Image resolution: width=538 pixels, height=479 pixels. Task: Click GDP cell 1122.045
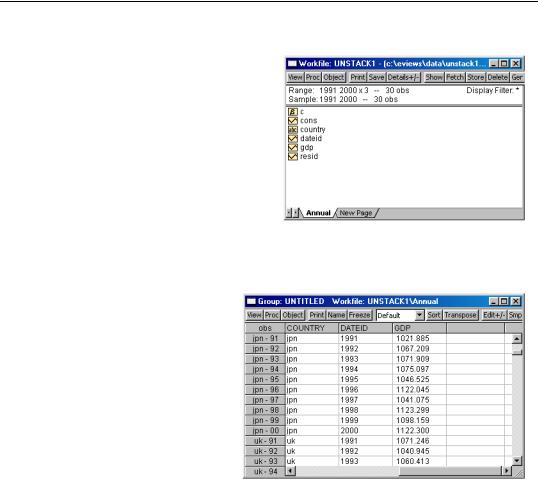coord(419,390)
